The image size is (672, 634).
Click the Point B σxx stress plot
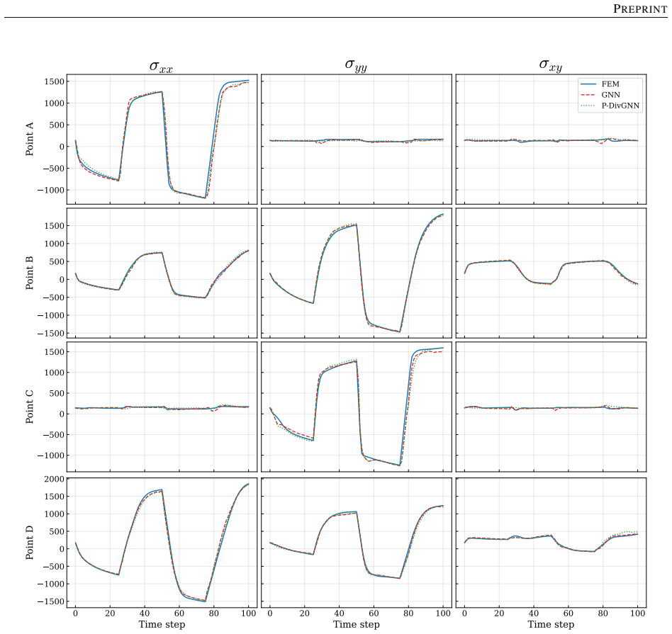point(162,273)
